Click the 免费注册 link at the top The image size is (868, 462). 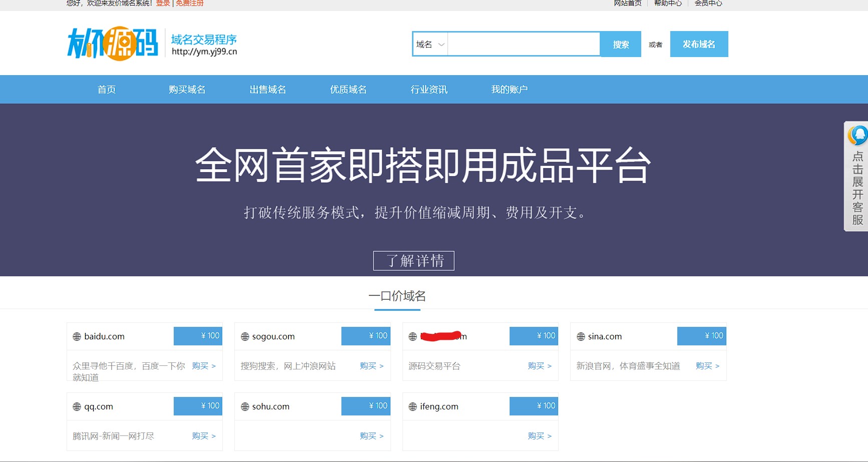(x=189, y=3)
